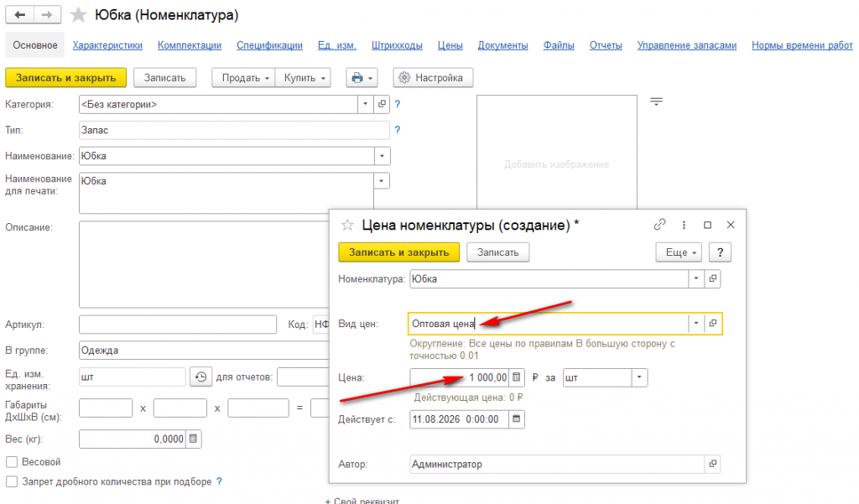The width and height of the screenshot is (859, 504).
Task: Click Записать и закрыть in price dialog
Action: [x=398, y=252]
